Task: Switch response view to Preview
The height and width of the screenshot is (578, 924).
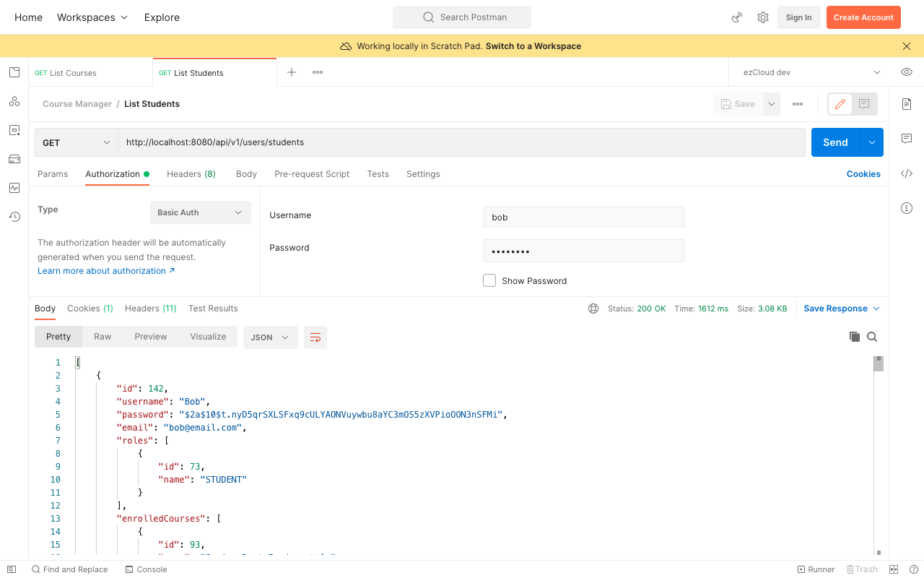Action: [x=151, y=337]
